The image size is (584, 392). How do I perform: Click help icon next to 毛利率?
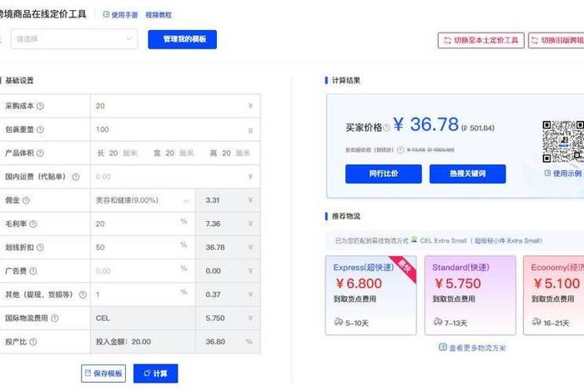coord(33,224)
